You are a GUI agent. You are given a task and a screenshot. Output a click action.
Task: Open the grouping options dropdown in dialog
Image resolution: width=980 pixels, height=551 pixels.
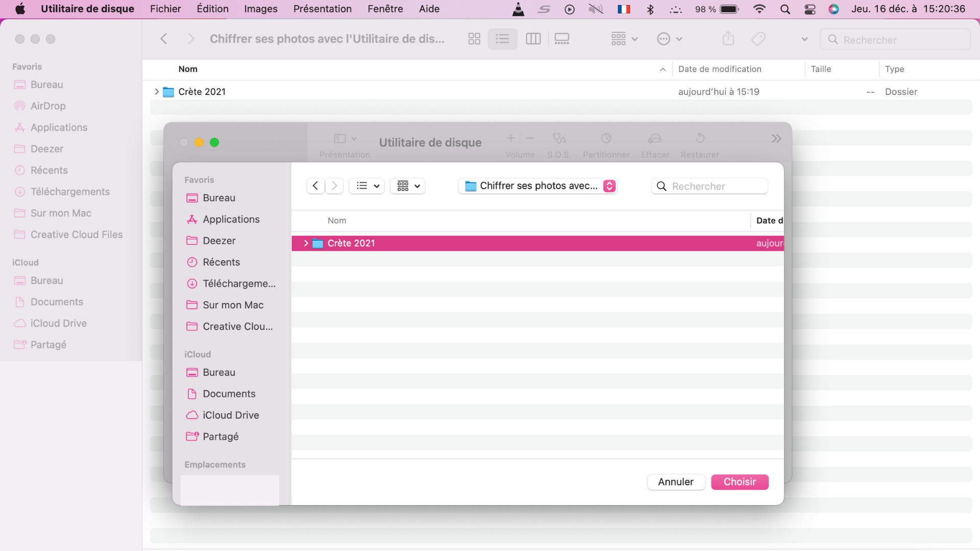[408, 186]
